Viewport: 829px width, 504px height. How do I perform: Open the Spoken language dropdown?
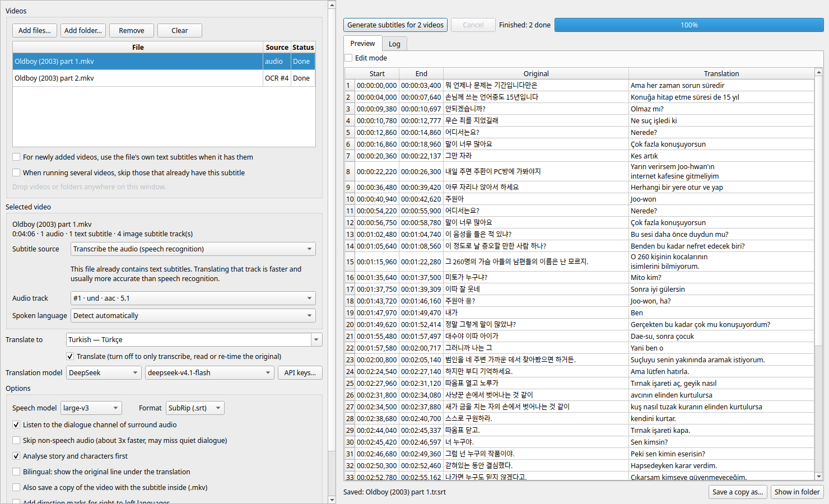[x=193, y=316]
